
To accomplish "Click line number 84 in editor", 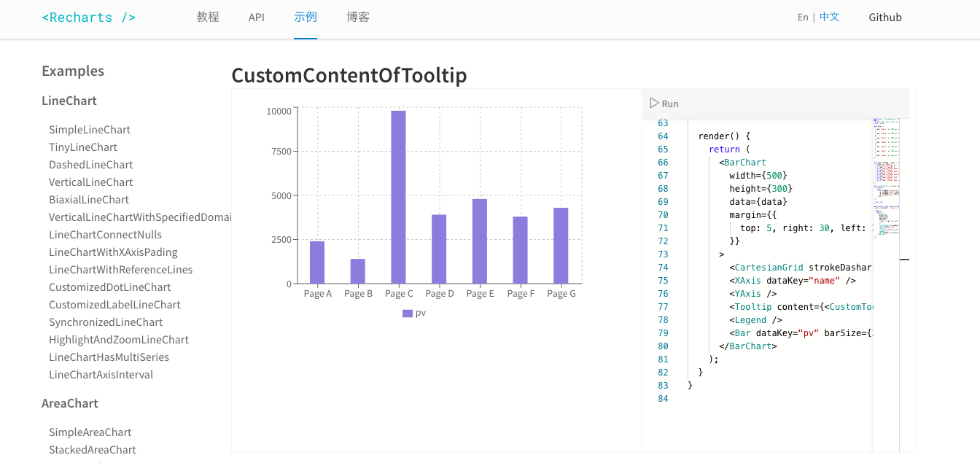I will (663, 399).
